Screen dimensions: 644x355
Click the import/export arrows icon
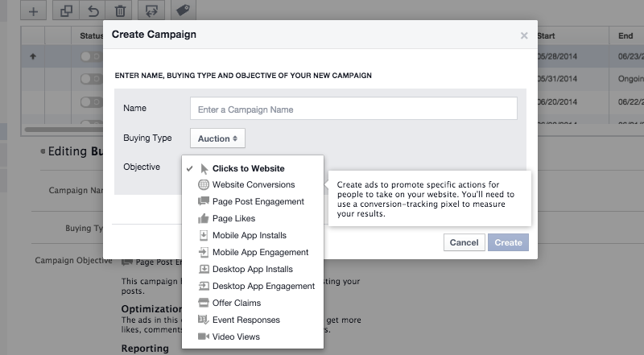click(x=151, y=10)
